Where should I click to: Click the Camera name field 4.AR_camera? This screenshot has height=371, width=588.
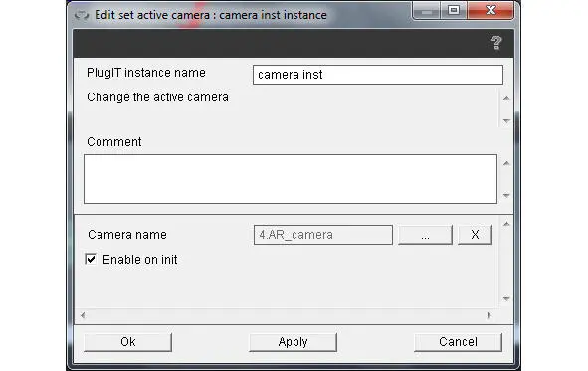click(323, 235)
